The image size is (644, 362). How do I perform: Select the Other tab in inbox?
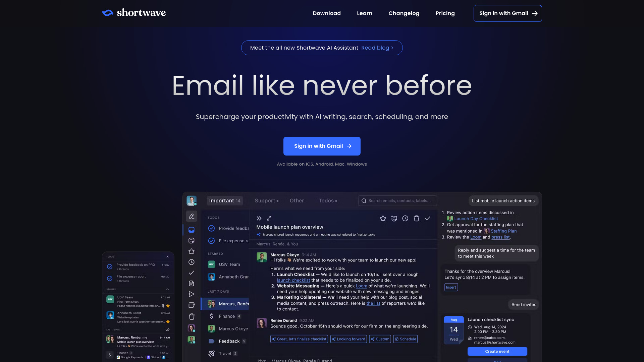pos(297,201)
